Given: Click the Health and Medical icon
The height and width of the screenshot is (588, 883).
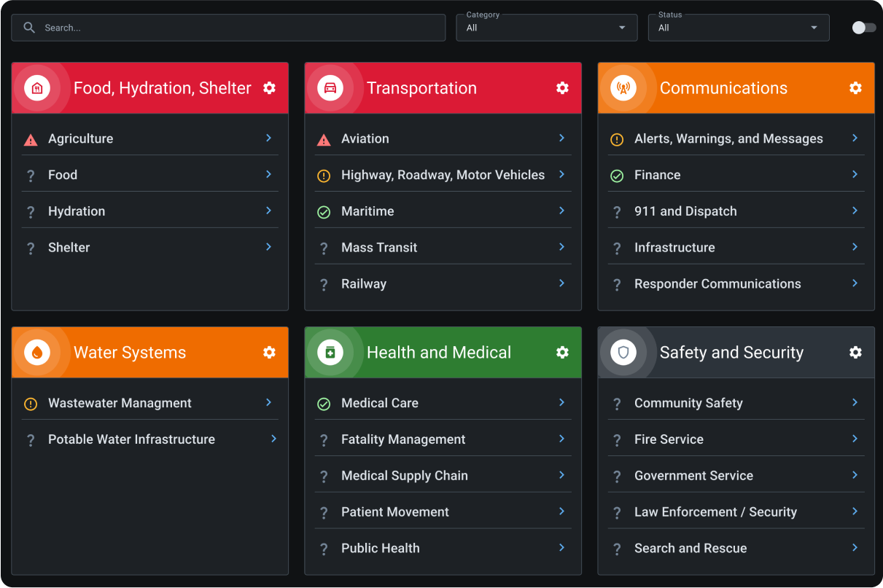Looking at the screenshot, I should click(x=330, y=353).
